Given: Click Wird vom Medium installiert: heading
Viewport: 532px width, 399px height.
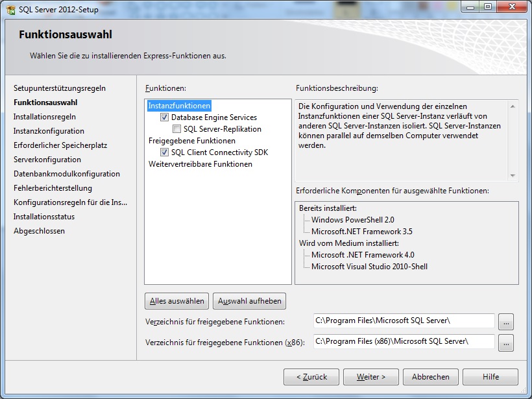Looking at the screenshot, I should (349, 243).
